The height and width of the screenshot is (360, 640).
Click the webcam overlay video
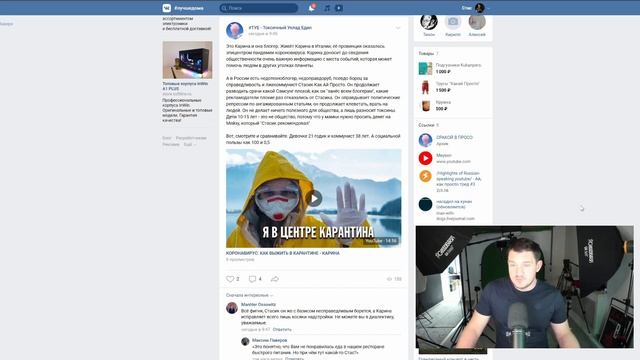click(524, 287)
